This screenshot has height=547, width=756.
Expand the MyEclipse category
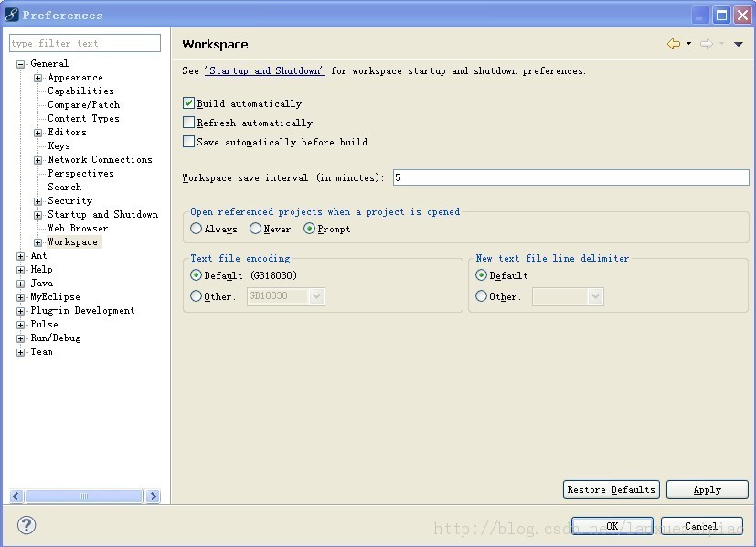20,297
